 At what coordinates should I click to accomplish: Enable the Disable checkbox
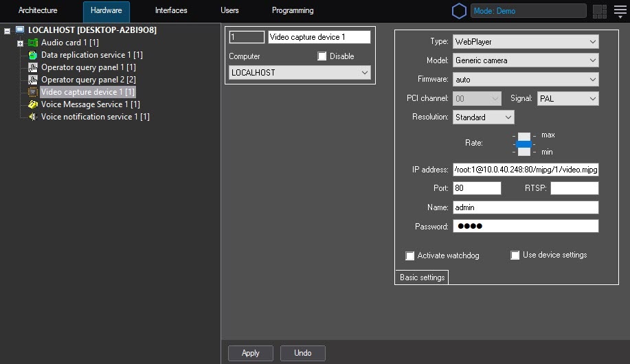click(x=322, y=56)
